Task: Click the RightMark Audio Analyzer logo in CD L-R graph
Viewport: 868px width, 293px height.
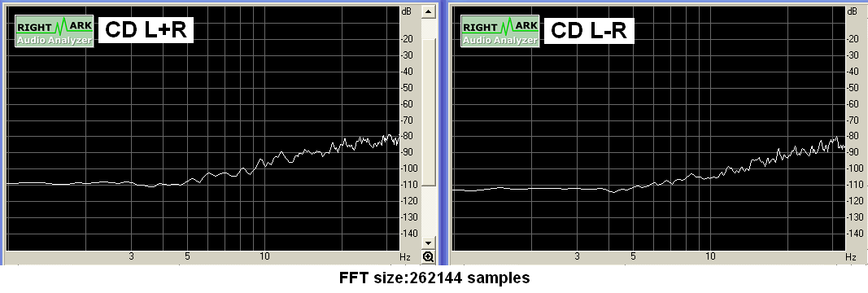Action: [x=499, y=31]
